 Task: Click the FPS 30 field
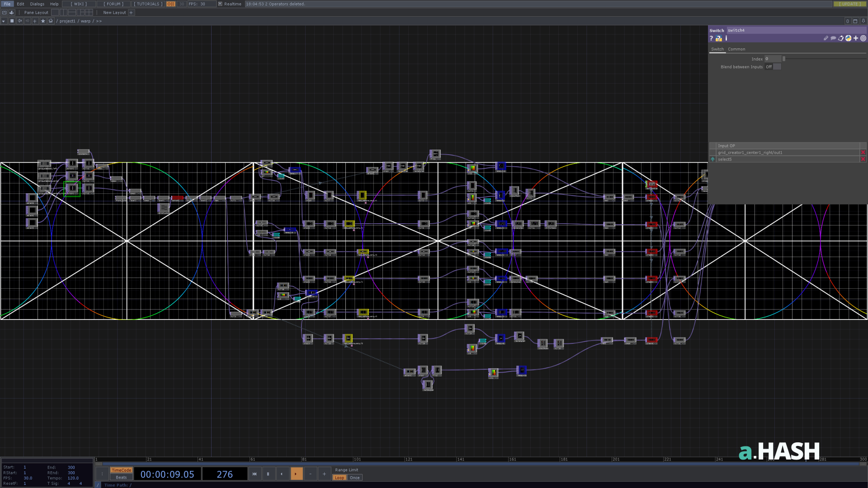click(202, 4)
